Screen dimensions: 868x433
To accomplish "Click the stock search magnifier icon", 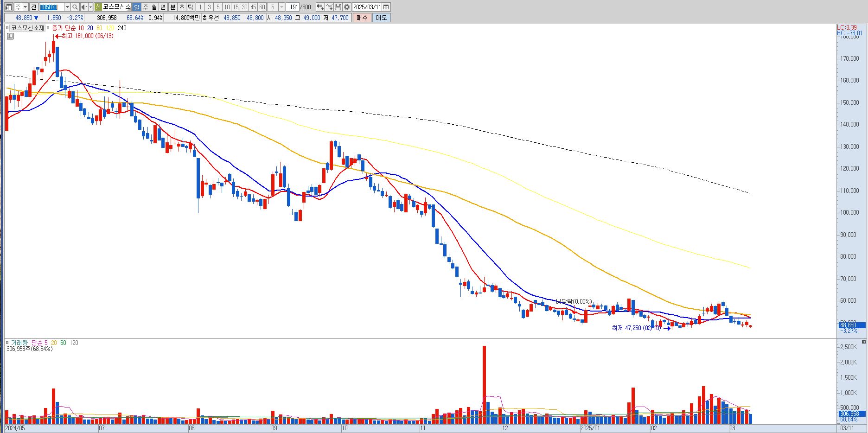I will [x=75, y=7].
